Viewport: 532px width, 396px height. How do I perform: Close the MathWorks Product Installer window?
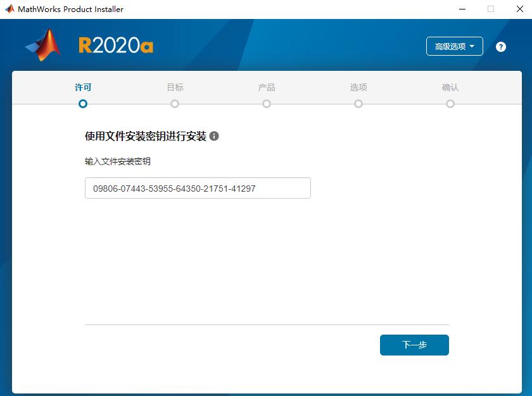(520, 9)
